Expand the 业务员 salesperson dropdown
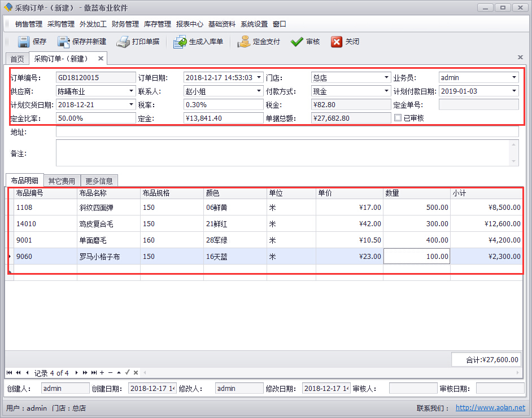The width and height of the screenshot is (532, 418). tap(514, 77)
